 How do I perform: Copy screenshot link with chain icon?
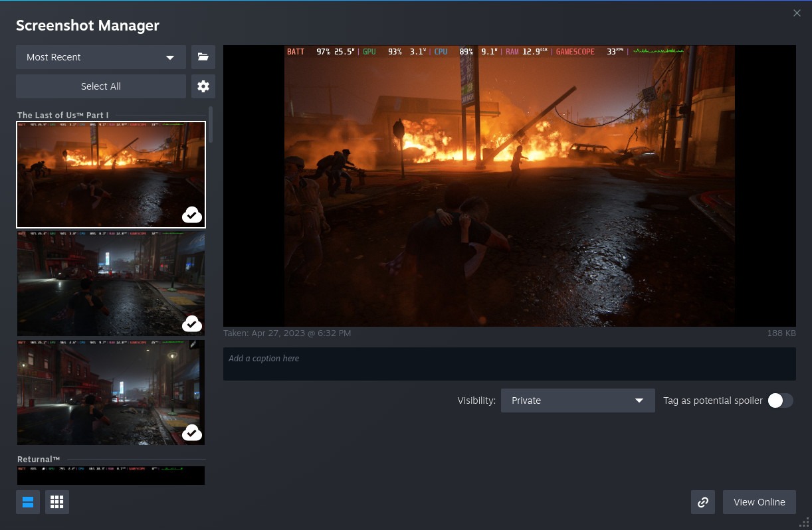point(703,502)
